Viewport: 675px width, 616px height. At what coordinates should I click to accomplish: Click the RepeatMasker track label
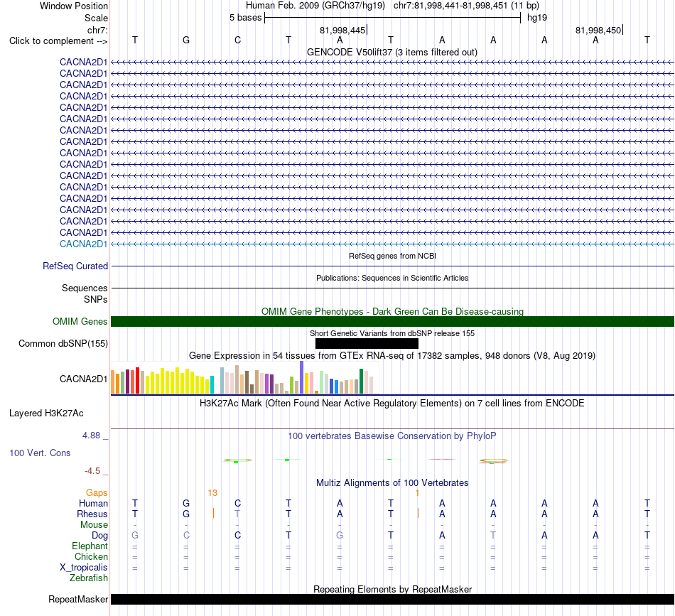78,599
